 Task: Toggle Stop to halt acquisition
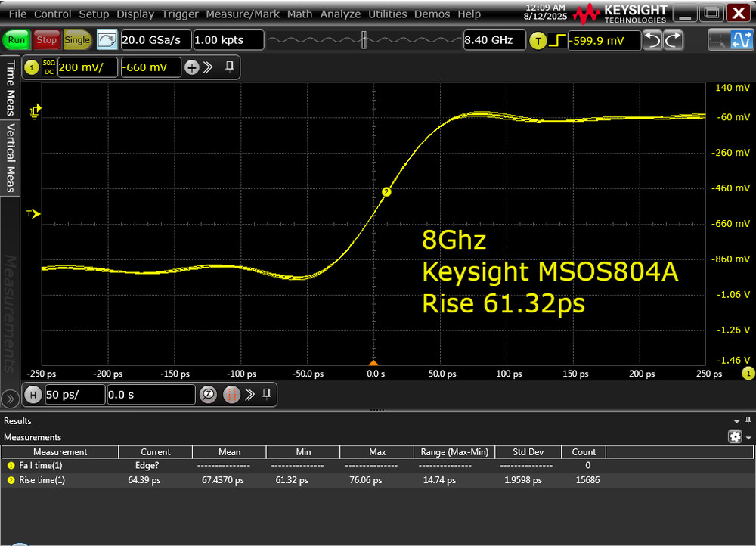tap(46, 39)
